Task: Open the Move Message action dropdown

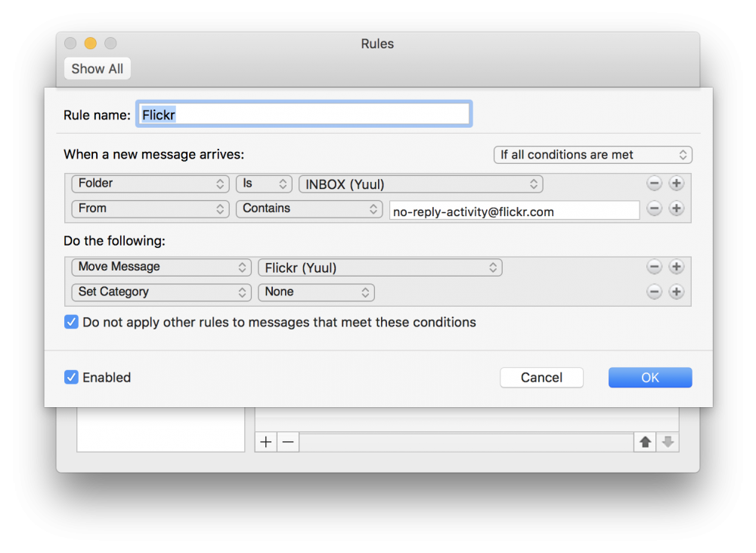Action: click(162, 267)
